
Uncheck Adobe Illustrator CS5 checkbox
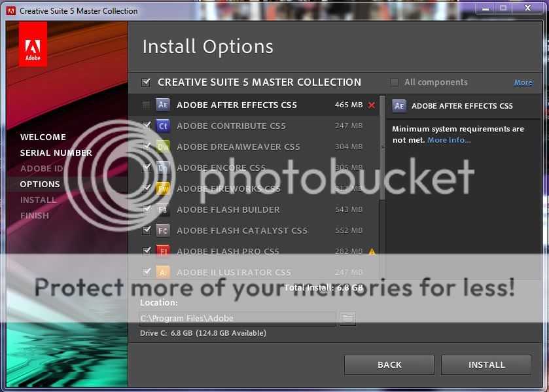pos(147,272)
